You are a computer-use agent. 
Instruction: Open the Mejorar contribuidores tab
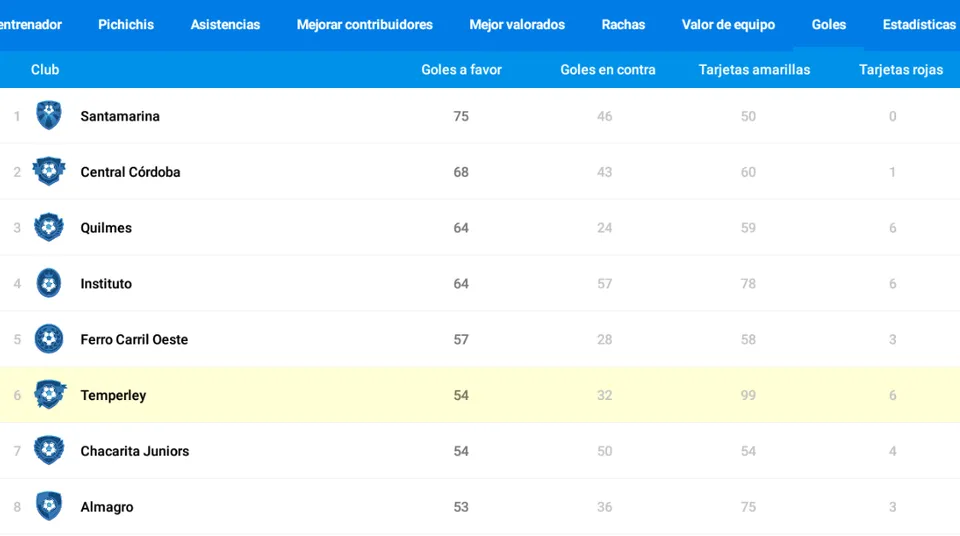(365, 25)
